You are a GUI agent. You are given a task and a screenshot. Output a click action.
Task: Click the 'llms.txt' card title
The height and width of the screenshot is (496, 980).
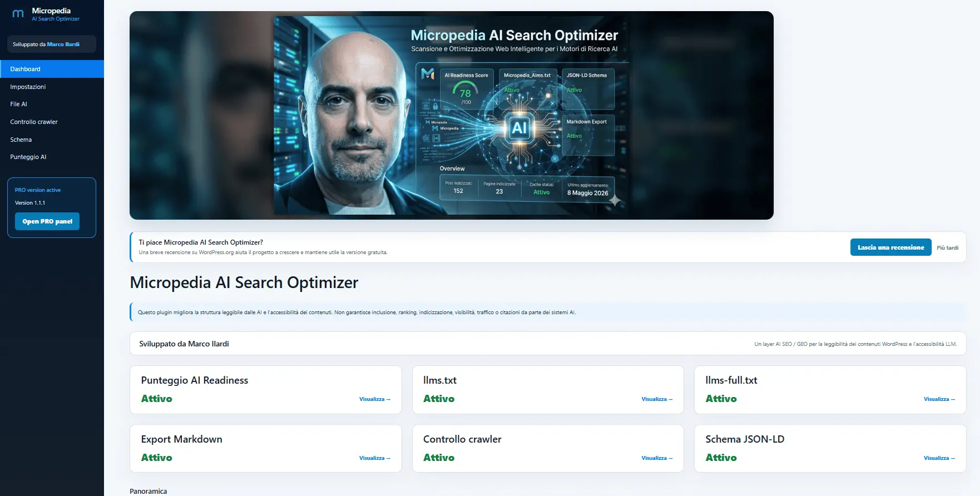tap(440, 380)
